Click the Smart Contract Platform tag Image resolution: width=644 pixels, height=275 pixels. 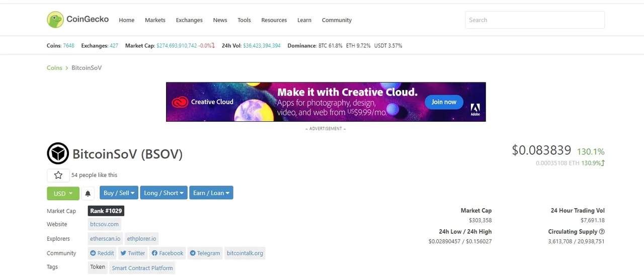pyautogui.click(x=142, y=268)
